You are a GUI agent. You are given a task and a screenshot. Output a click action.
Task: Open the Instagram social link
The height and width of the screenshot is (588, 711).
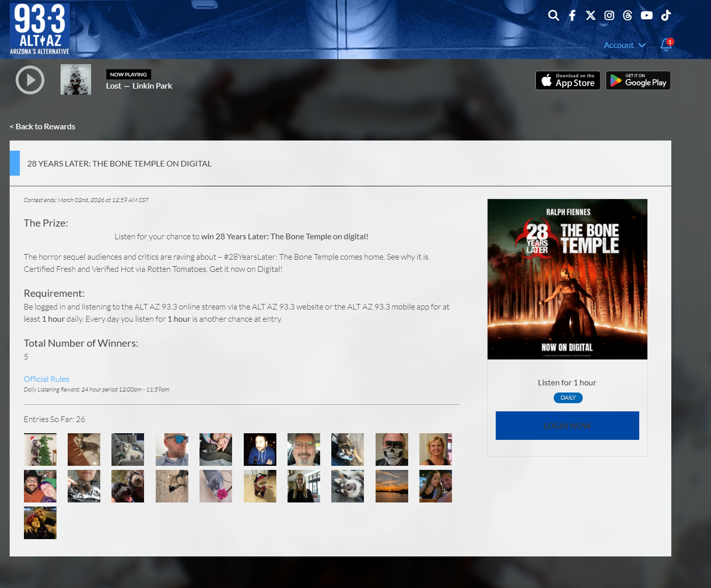(609, 15)
